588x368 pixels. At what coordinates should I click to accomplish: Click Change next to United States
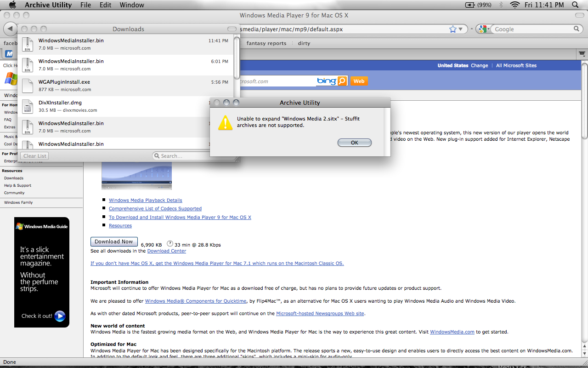(479, 65)
